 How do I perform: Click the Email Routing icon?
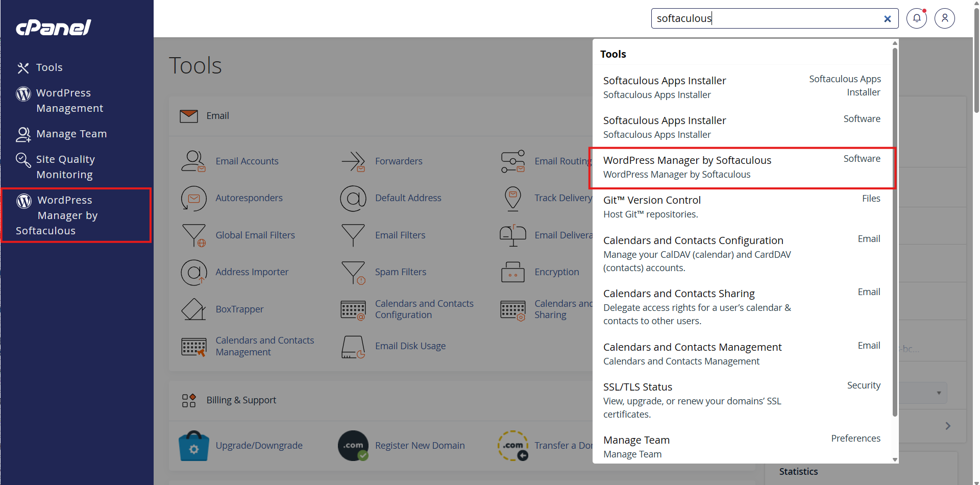tap(512, 161)
